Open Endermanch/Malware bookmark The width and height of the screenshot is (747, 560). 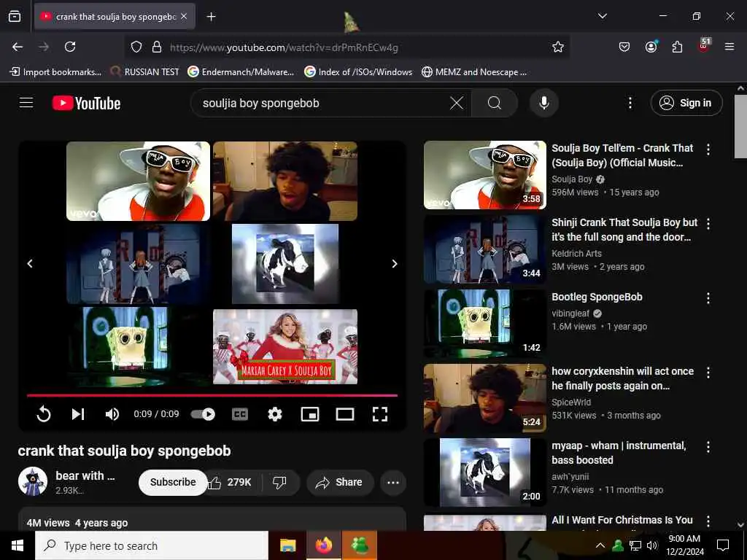point(241,72)
